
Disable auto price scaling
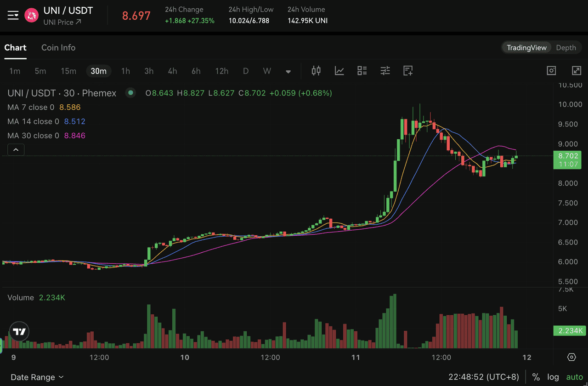tap(574, 377)
